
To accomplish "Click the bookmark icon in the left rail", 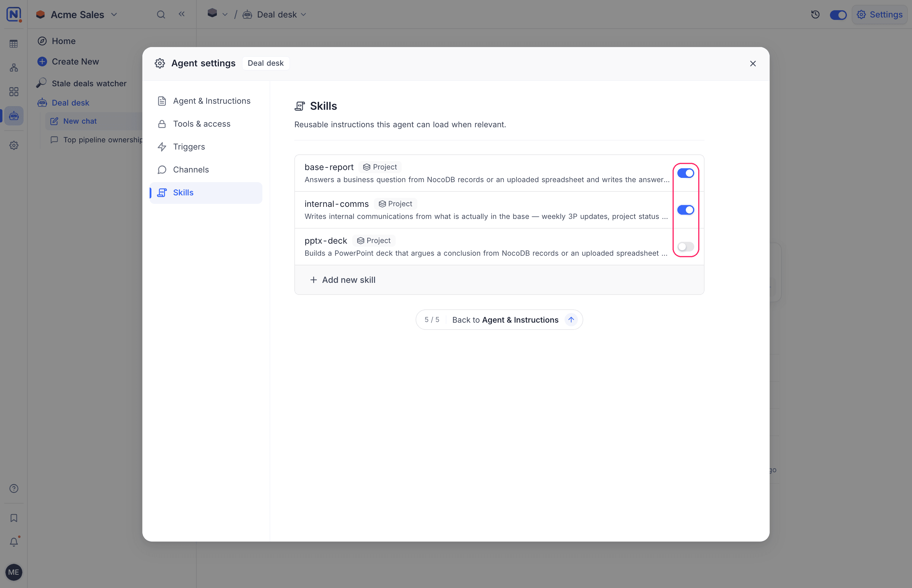I will pyautogui.click(x=14, y=518).
